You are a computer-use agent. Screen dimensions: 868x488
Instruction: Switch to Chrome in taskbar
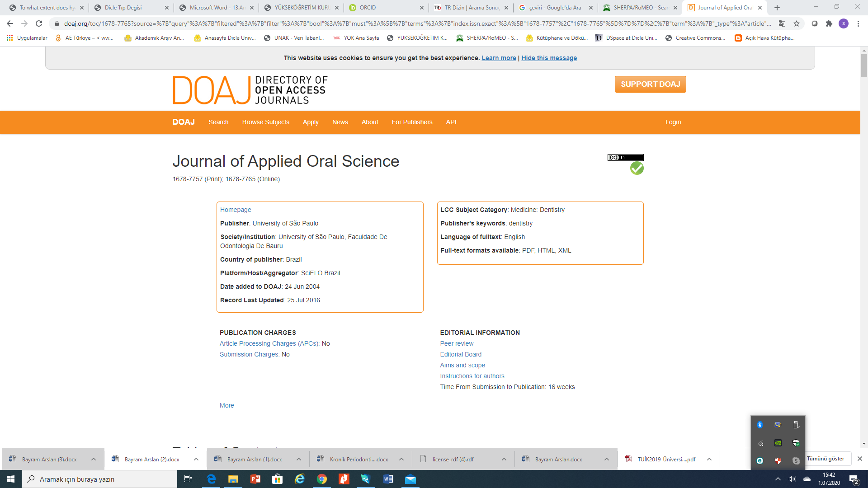click(322, 479)
